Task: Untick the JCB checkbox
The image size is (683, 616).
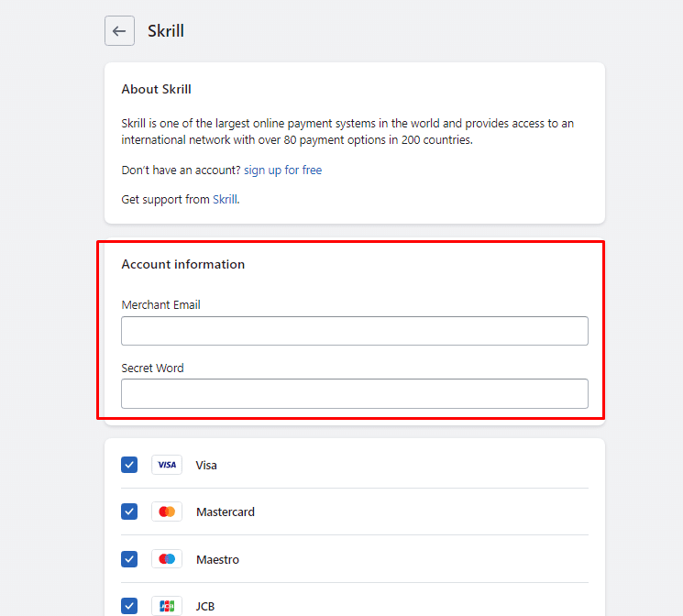Action: 129,606
